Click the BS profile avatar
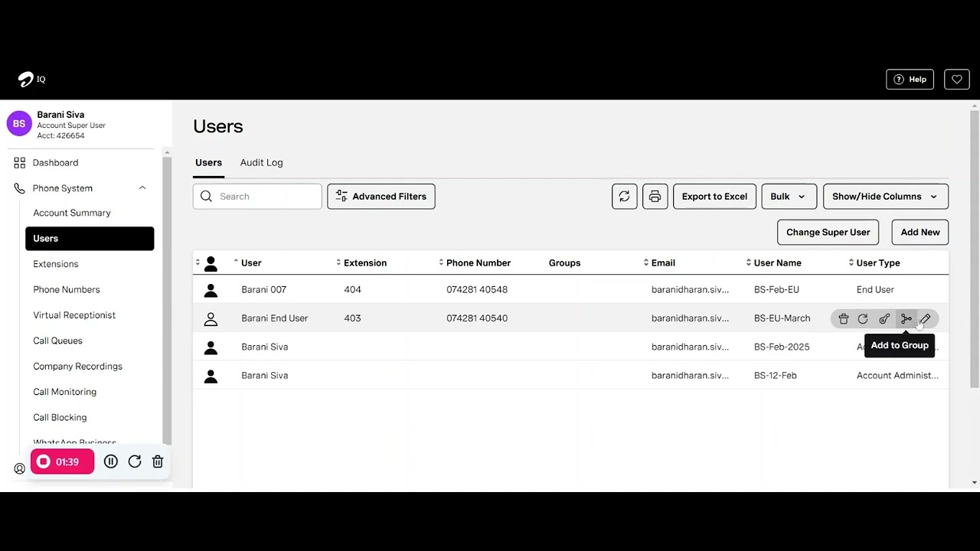 (19, 124)
